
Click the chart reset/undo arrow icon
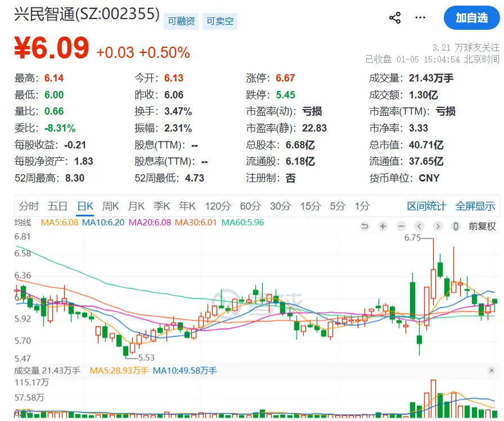pyautogui.click(x=364, y=227)
